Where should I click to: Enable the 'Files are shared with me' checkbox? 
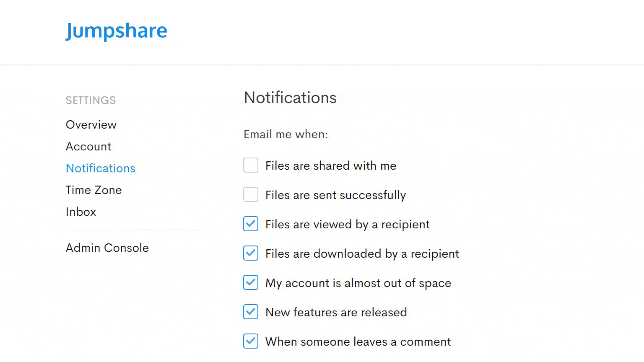[x=251, y=165]
